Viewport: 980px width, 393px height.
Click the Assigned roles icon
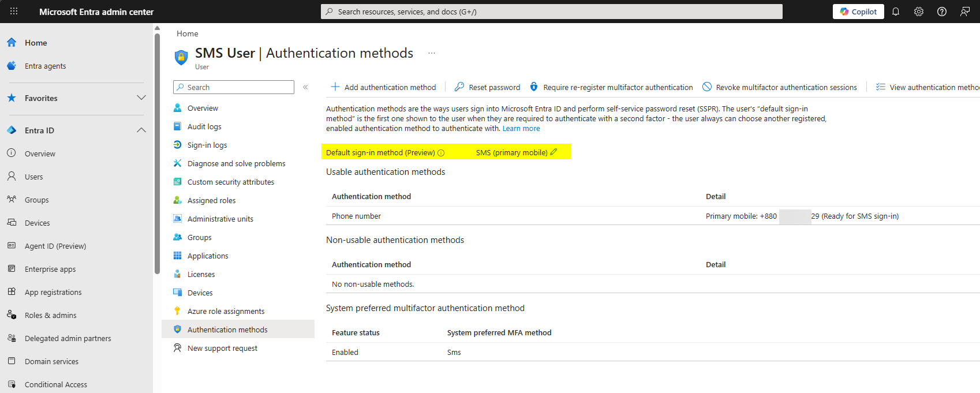click(178, 200)
